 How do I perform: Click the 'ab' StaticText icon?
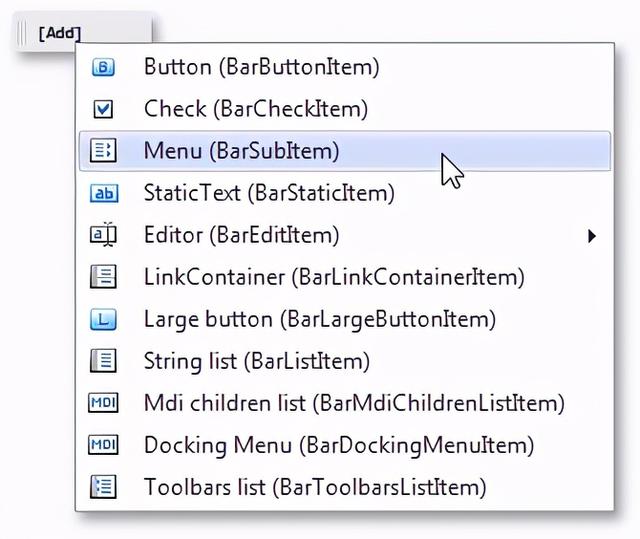104,193
